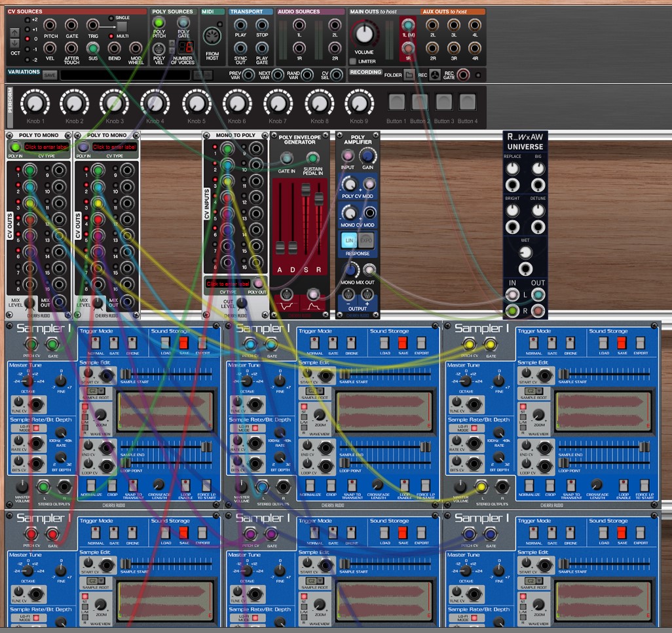Open the C2 sample root dropdown, top-left Sampler
Image resolution: width=672 pixels, height=633 pixels.
coord(97,391)
